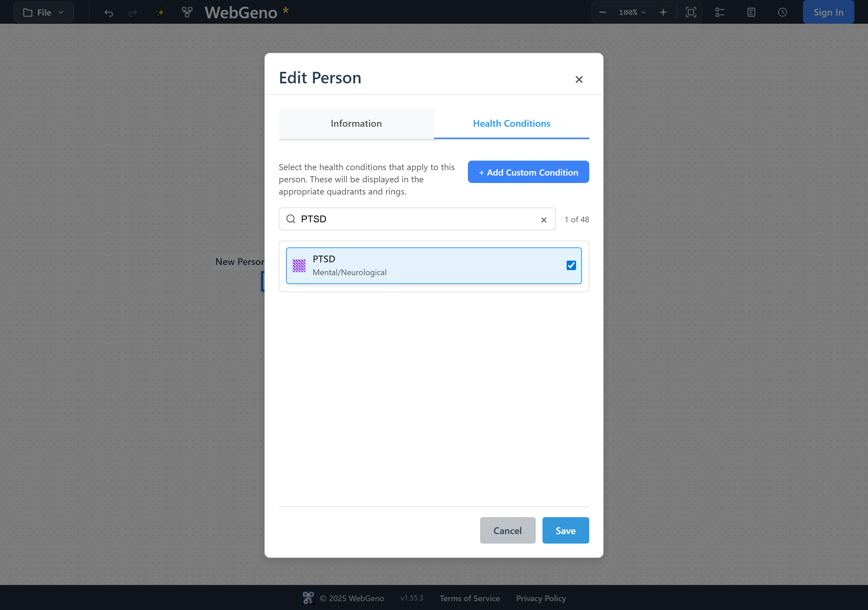Click the undo arrow icon

[108, 13]
